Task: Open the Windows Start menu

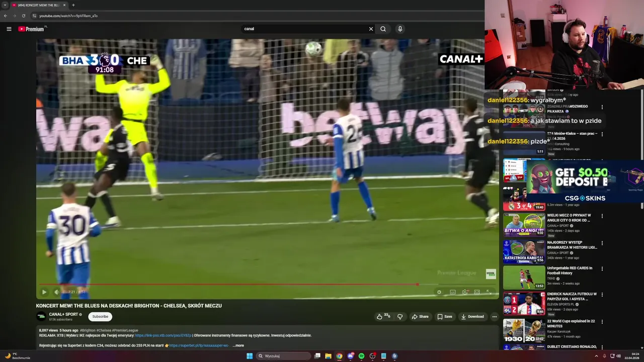Action: 250,356
